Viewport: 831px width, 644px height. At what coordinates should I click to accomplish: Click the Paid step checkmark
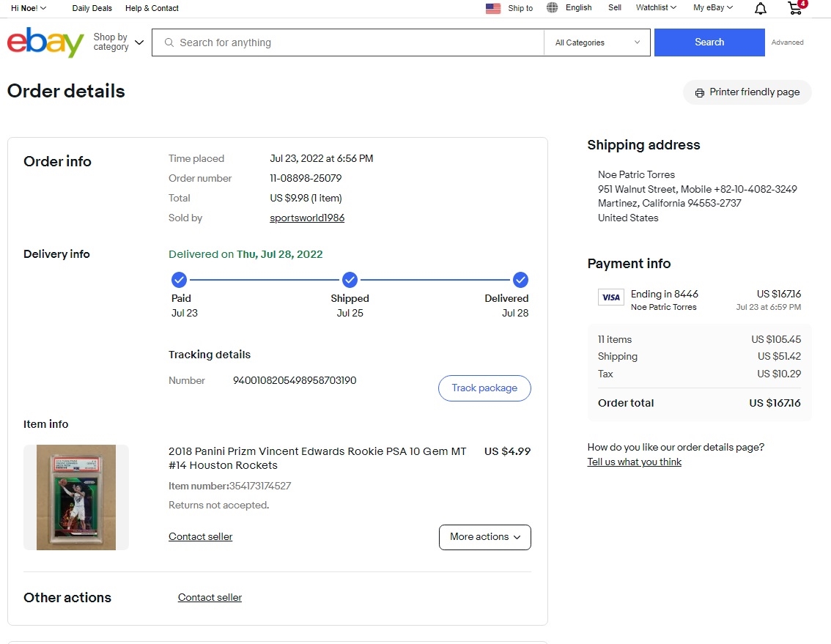[x=179, y=279]
